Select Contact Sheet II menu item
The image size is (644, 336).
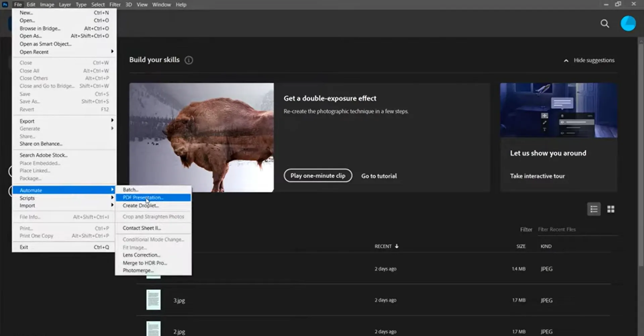[142, 228]
